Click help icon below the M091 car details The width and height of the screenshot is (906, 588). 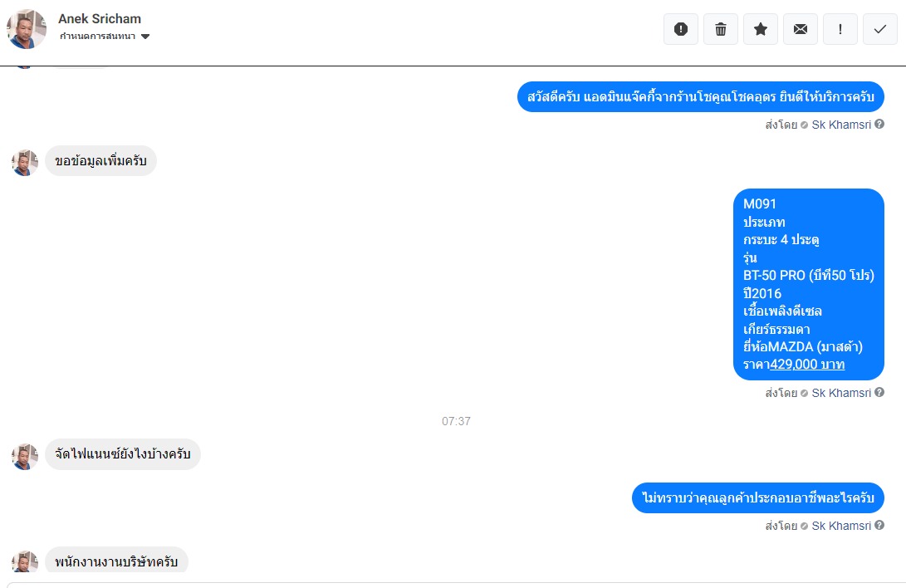point(879,392)
